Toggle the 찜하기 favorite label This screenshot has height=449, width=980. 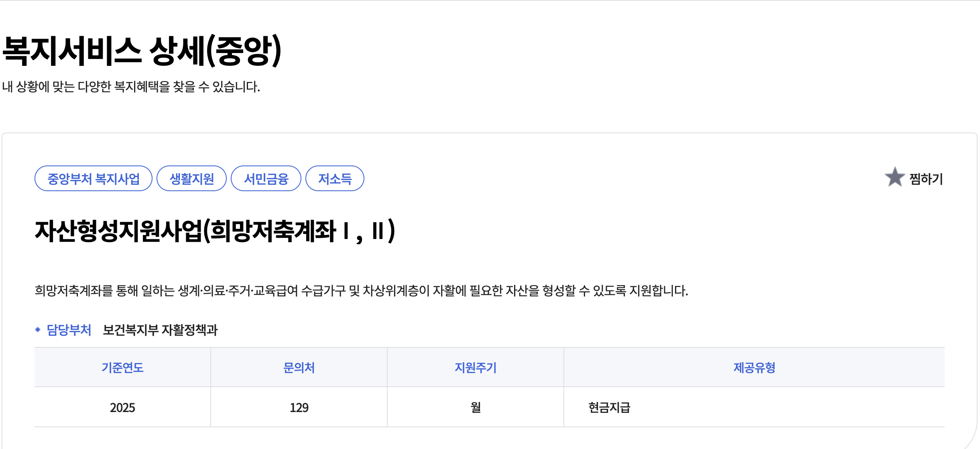(x=926, y=179)
